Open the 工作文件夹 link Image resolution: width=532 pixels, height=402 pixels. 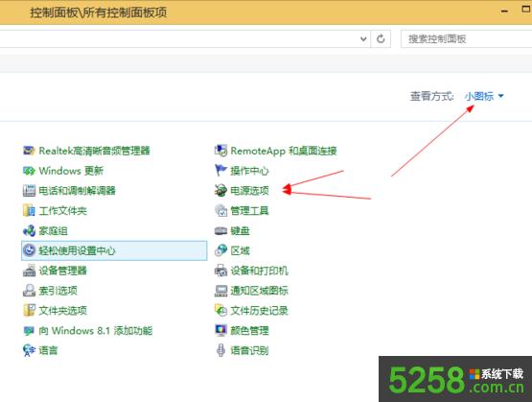[x=62, y=210]
